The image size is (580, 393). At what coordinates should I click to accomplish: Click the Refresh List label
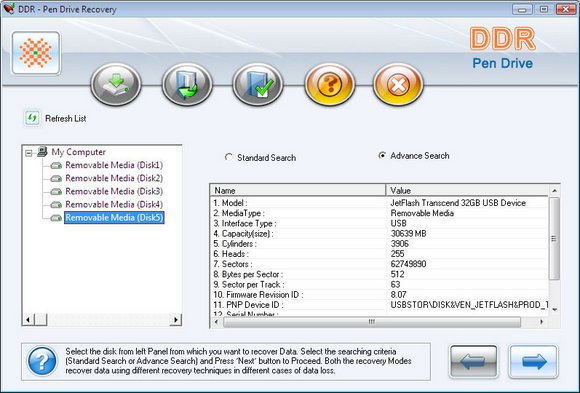(x=65, y=118)
